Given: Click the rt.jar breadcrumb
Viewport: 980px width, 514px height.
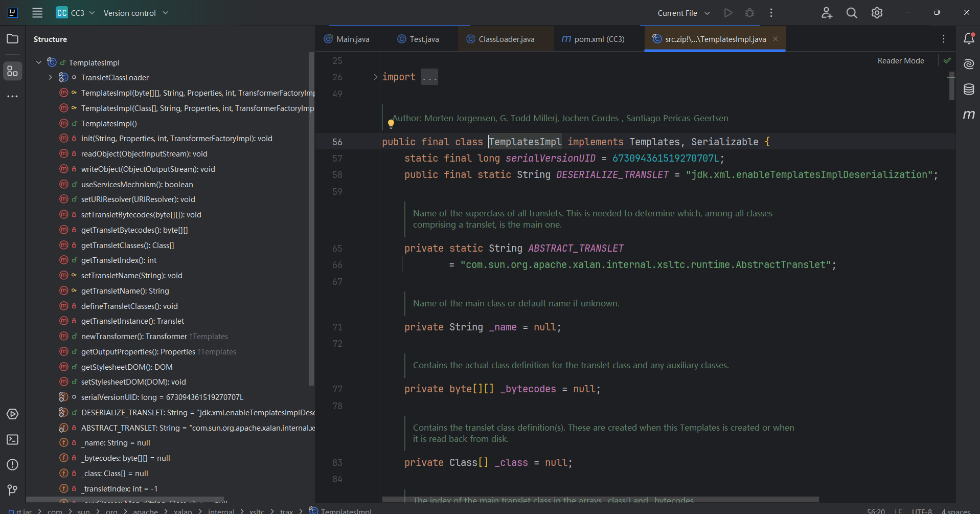Looking at the screenshot, I should (x=20, y=511).
